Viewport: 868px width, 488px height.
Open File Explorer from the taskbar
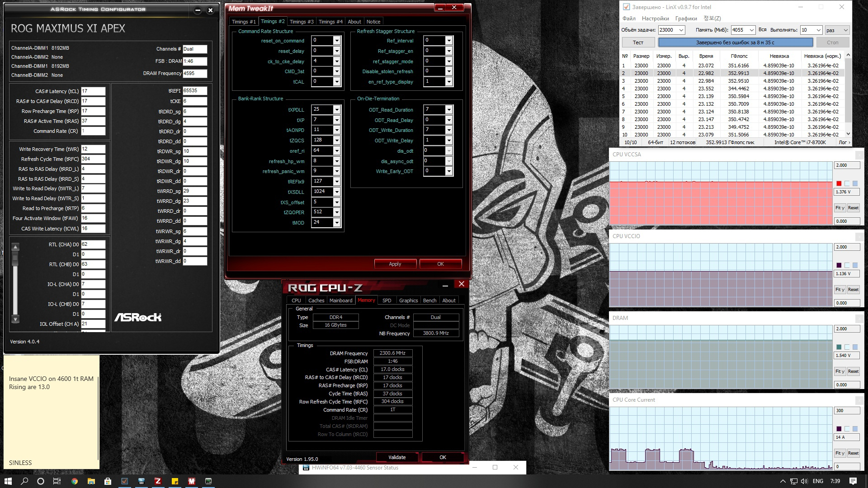coord(91,481)
